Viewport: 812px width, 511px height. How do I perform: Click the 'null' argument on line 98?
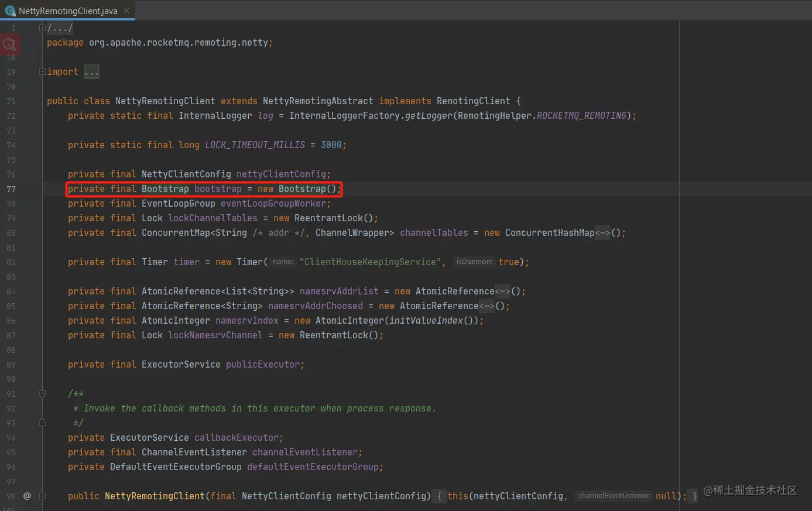pyautogui.click(x=666, y=496)
